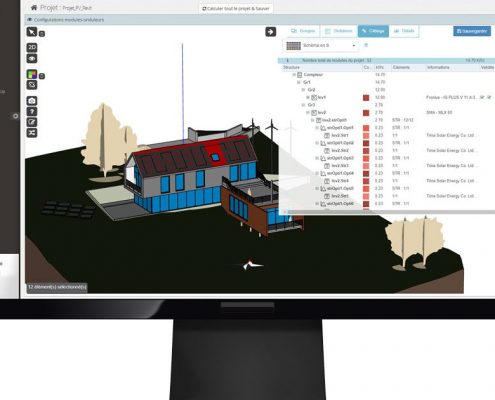This screenshot has width=495, height=400.
Task: Select the arrow pointer selection tool
Action: (32, 32)
